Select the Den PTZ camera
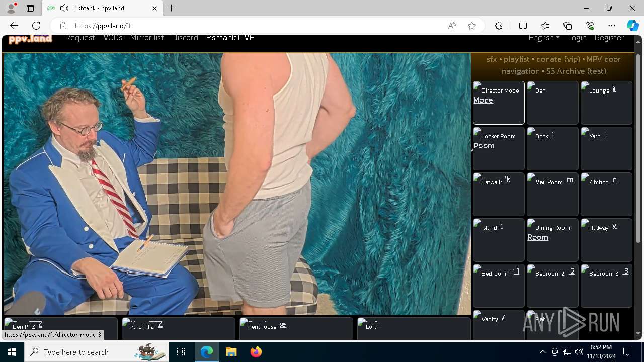 (x=60, y=328)
